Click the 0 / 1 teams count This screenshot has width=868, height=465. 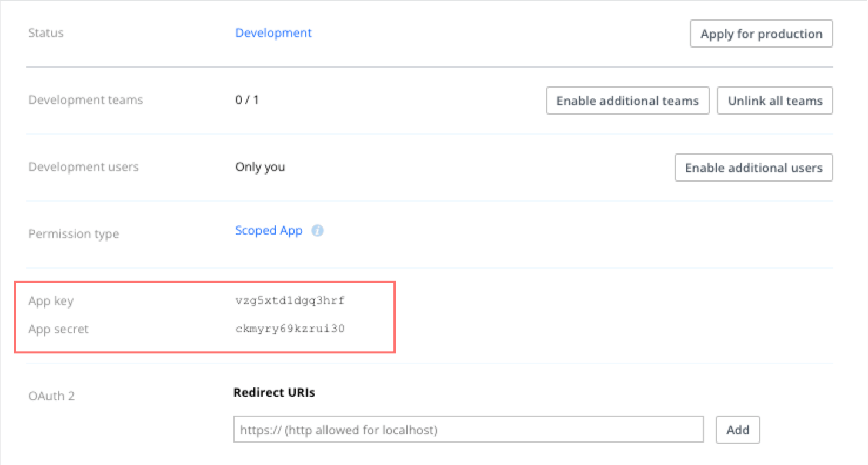tap(247, 100)
